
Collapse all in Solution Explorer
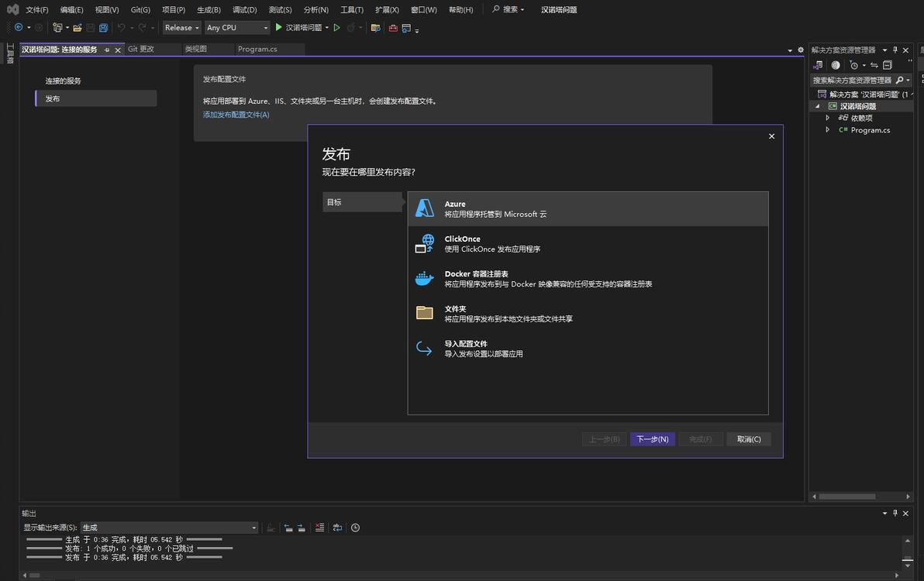(x=888, y=65)
